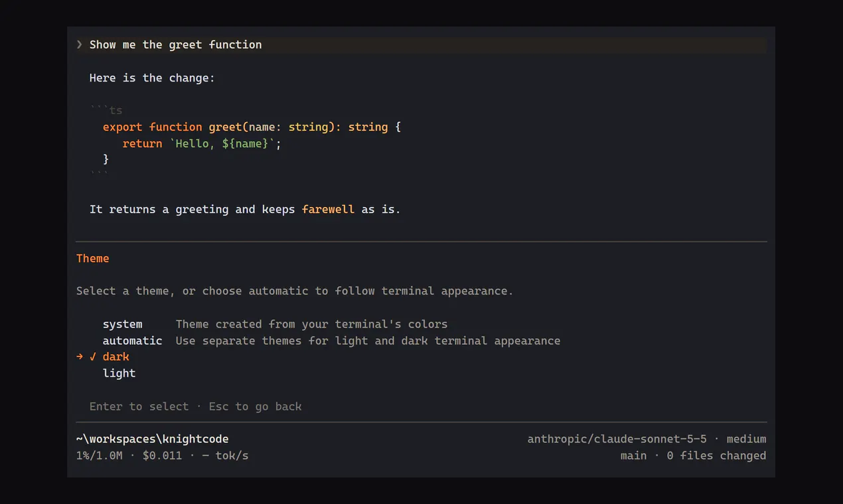
Task: Click the 'Select a theme' instruction line
Action: click(x=295, y=291)
